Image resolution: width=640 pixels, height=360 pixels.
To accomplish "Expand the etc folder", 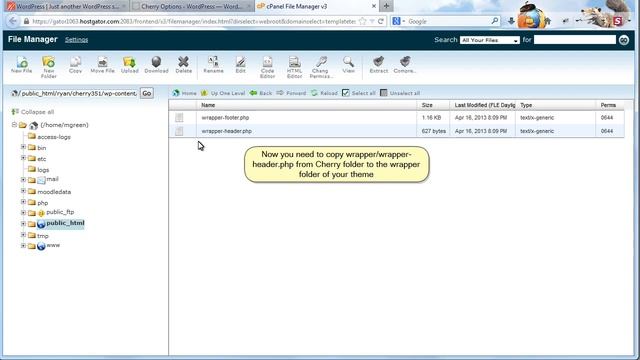I will coord(23,158).
